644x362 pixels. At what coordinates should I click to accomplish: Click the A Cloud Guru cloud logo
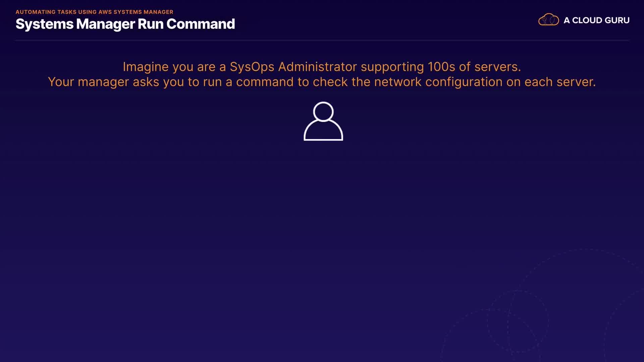pos(548,20)
